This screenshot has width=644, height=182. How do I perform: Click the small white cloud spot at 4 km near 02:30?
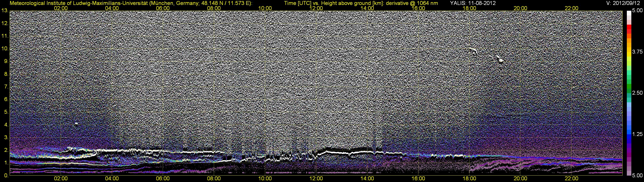[x=76, y=123]
